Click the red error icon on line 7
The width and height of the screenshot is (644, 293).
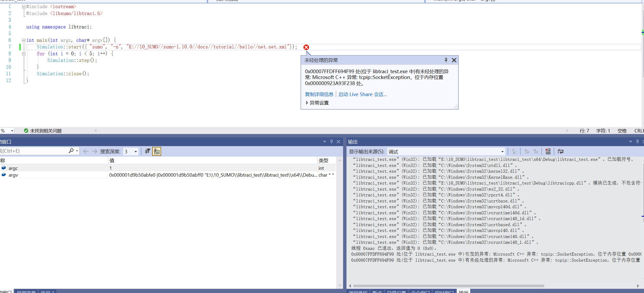306,47
